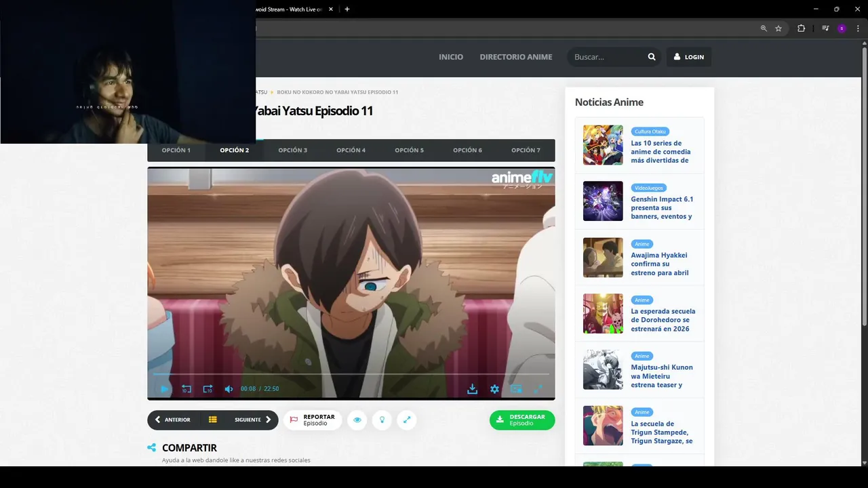Switch to OPCIÓN 3 video server

click(293, 150)
